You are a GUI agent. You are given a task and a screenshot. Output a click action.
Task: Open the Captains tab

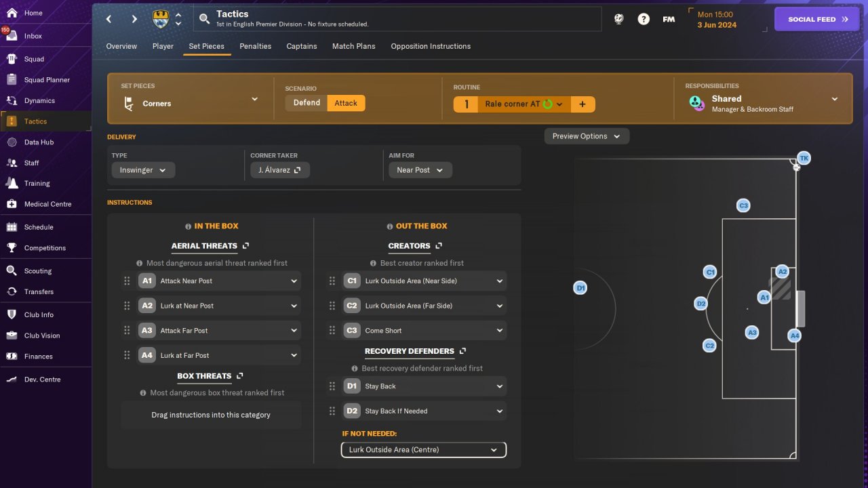[302, 46]
